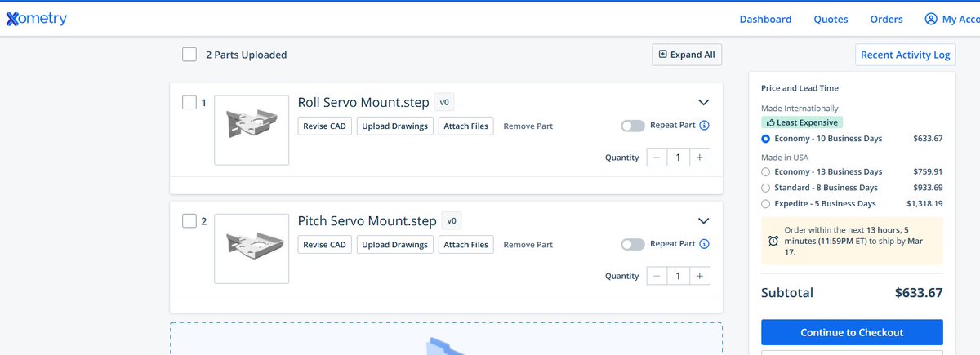Select Economy - 10 Business Days option
Viewport: 980px width, 355px height.
point(765,139)
